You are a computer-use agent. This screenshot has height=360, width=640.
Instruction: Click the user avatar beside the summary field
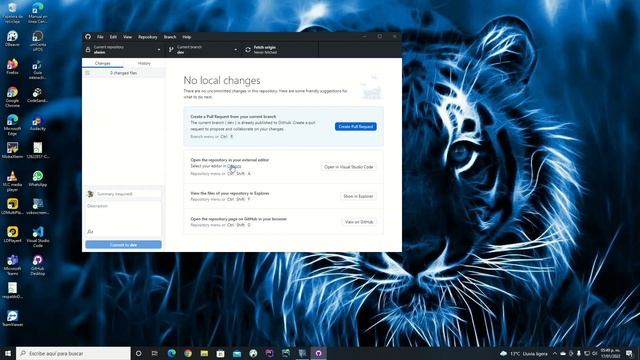pos(90,194)
